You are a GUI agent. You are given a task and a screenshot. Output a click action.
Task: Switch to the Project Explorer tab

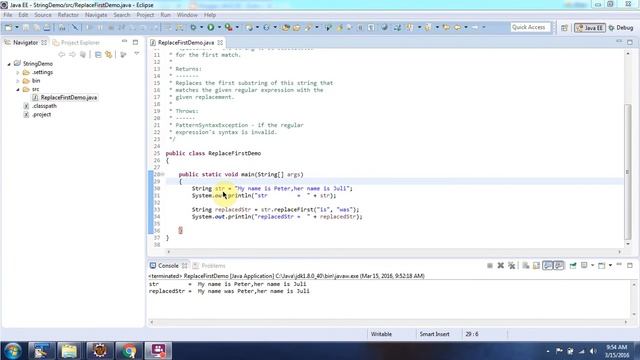point(76,42)
